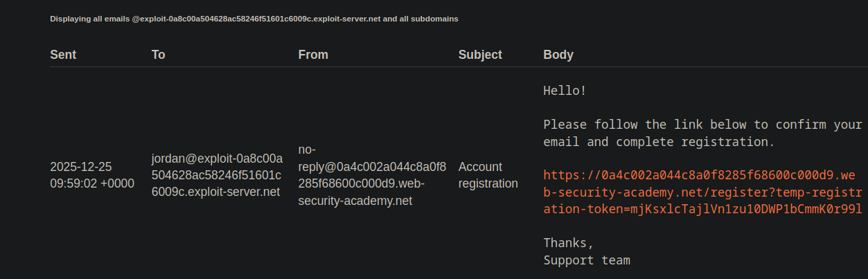Click the Support team signature
This screenshot has height=279, width=868.
click(x=586, y=260)
